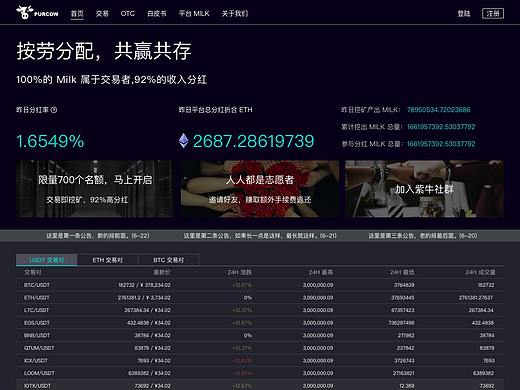This screenshot has width=520, height=390.
Task: Click the 最新价 column header
Action: point(162,272)
